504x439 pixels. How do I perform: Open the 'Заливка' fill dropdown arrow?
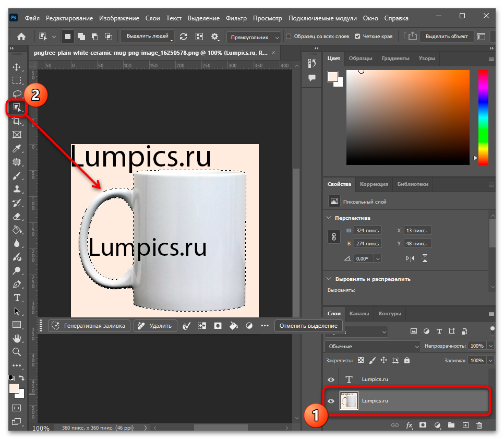[x=490, y=361]
